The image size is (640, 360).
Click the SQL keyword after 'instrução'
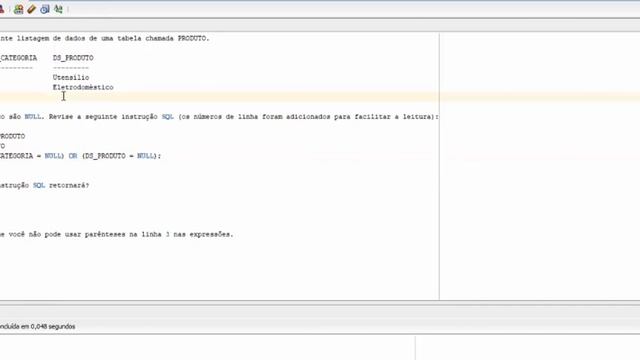pos(168,117)
